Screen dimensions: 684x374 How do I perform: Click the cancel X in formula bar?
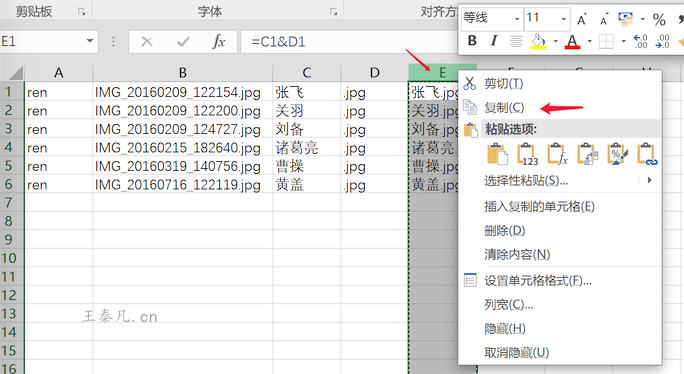click(147, 42)
